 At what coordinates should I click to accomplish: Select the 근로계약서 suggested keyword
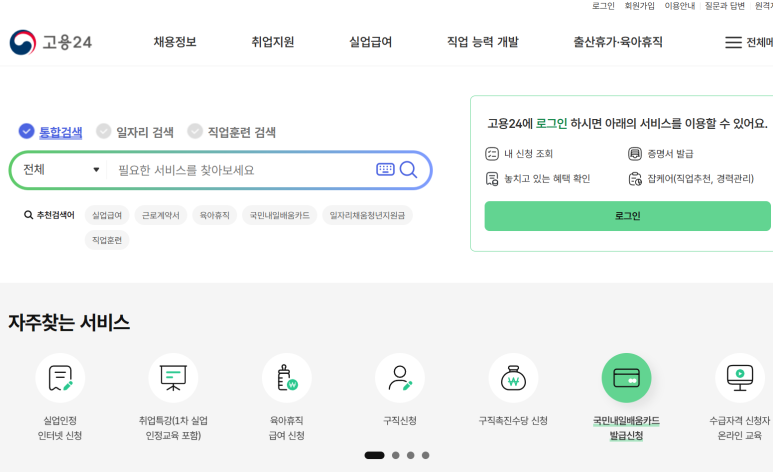(x=161, y=215)
